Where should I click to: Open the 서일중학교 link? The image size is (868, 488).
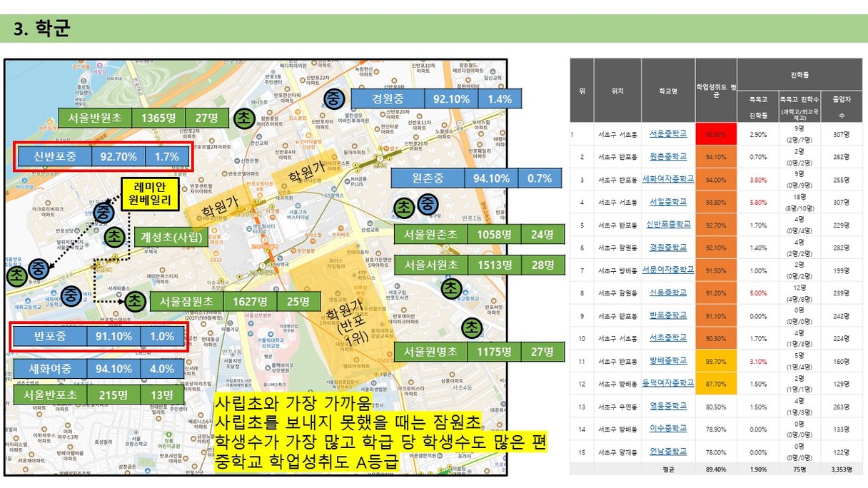pos(668,201)
